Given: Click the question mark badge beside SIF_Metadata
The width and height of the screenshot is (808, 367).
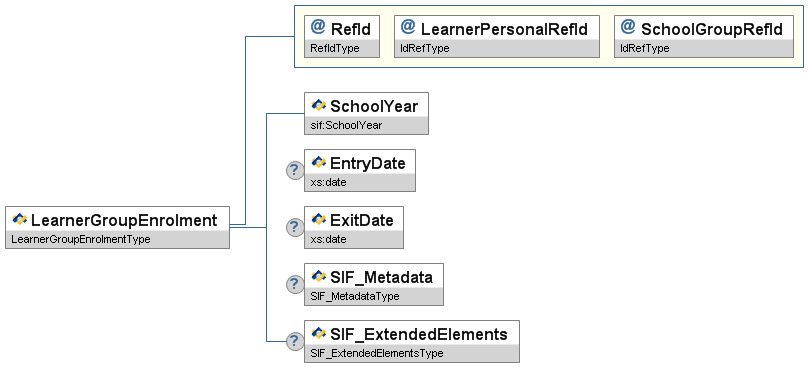Looking at the screenshot, I should click(x=295, y=285).
